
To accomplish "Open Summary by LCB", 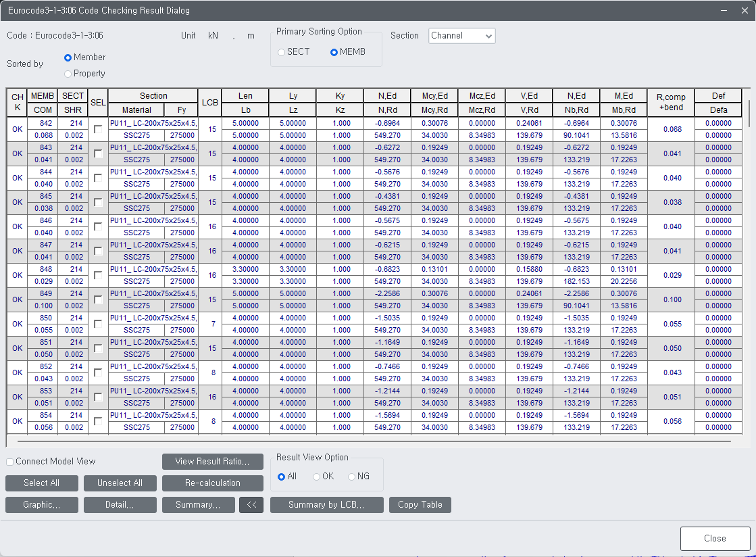I will point(326,504).
